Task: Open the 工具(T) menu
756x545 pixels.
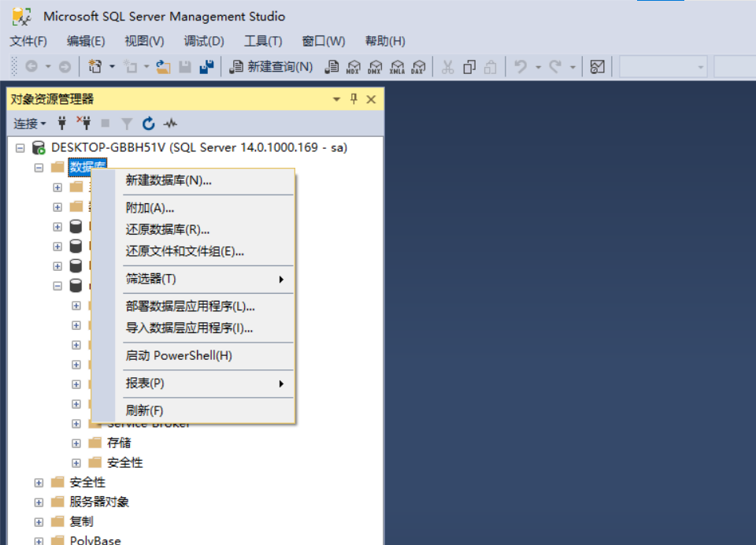Action: (262, 40)
